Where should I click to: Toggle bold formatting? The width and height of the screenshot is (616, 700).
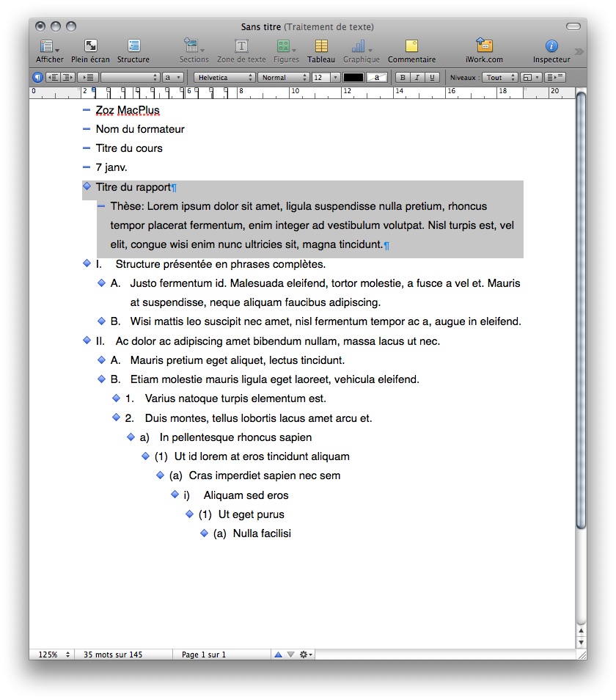pyautogui.click(x=403, y=77)
